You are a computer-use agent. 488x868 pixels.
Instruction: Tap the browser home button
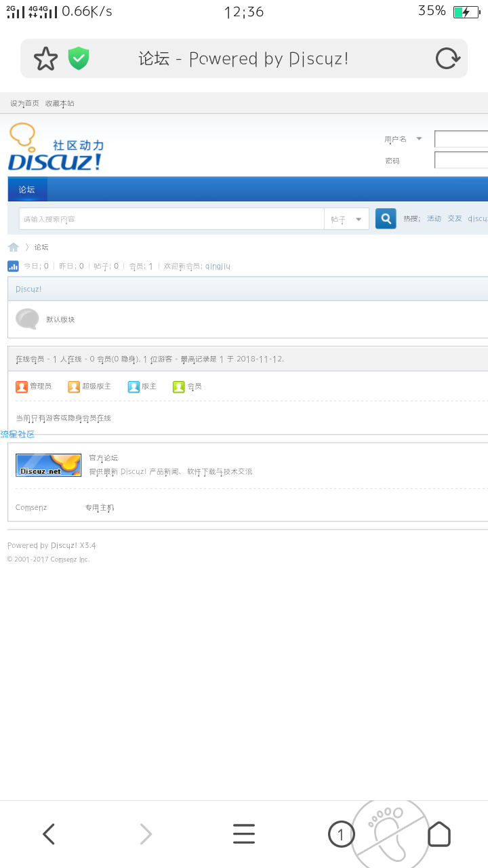point(439,834)
